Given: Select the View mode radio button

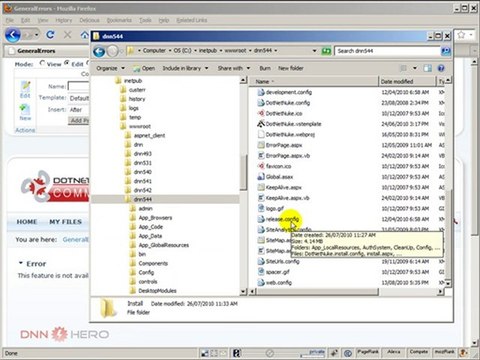Looking at the screenshot, I should click(x=42, y=63).
